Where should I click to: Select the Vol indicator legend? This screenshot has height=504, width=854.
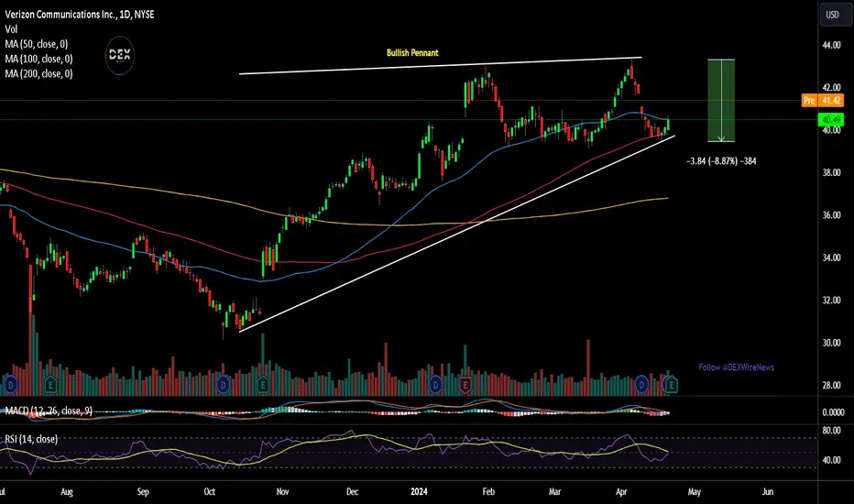click(11, 29)
